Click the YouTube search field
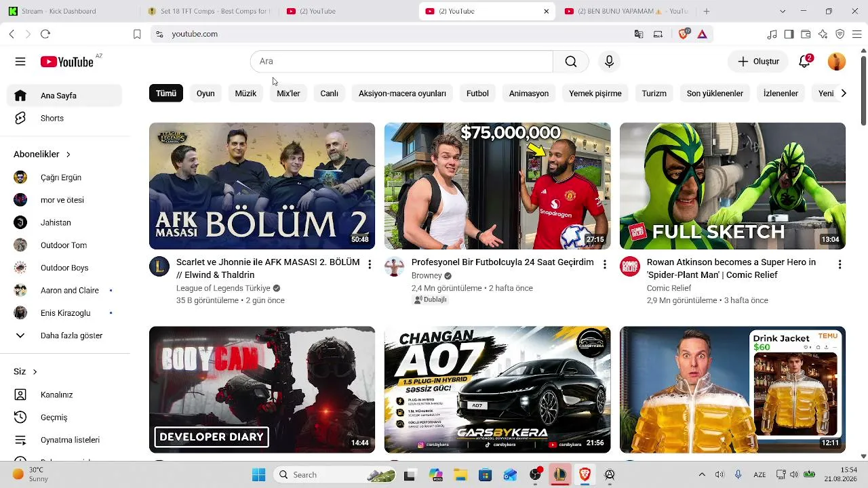 coord(401,62)
